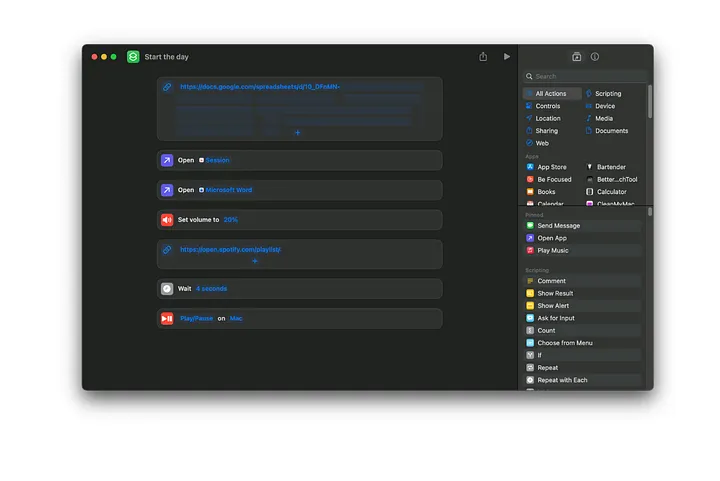The height and width of the screenshot is (481, 720).
Task: Choose Bartender in Apps list
Action: [x=606, y=167]
